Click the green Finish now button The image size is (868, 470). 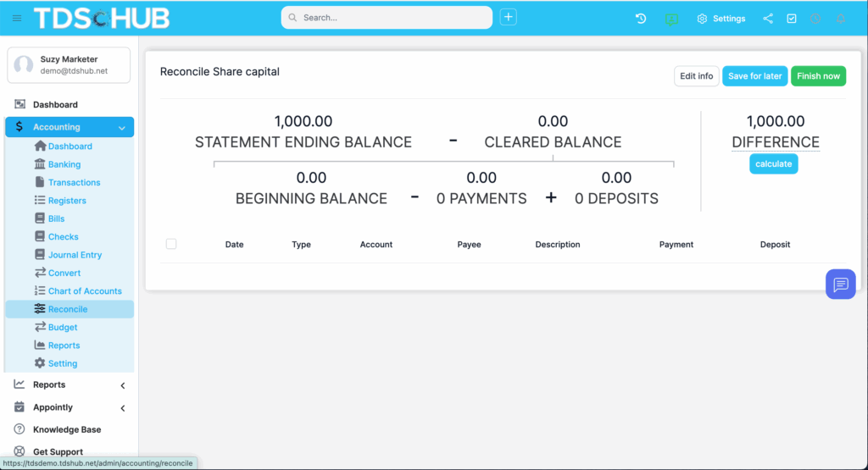coord(818,76)
